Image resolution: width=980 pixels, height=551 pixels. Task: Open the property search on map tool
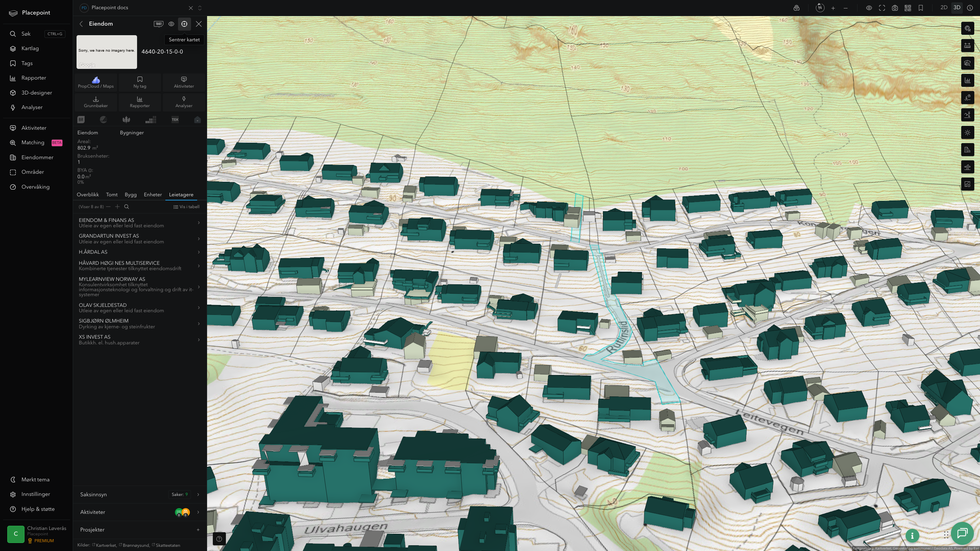pos(967,63)
